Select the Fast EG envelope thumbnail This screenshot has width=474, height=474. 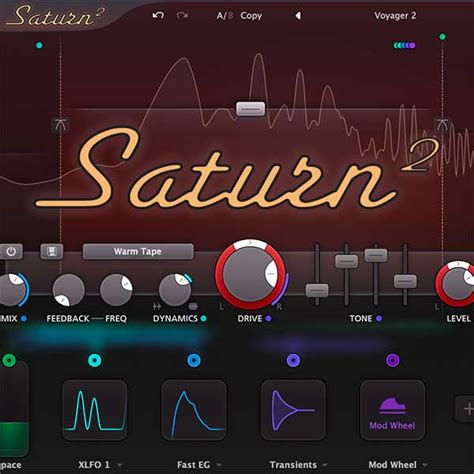coord(194,410)
